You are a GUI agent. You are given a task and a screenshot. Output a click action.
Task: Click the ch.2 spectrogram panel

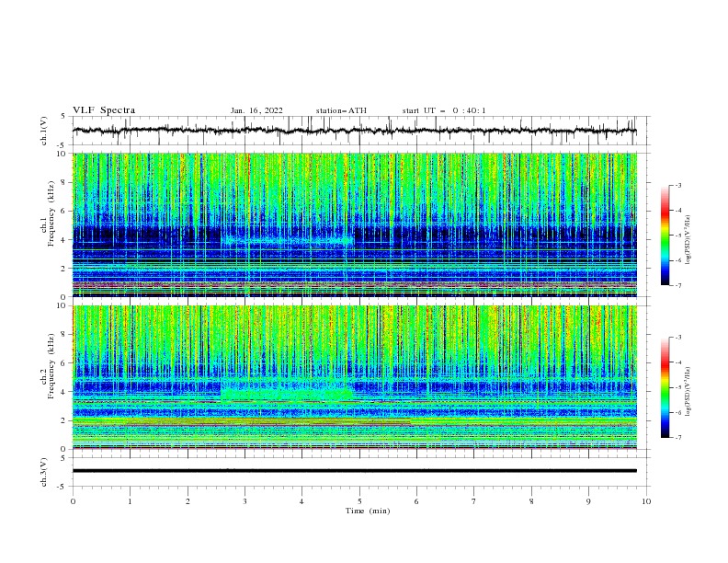[x=355, y=377]
